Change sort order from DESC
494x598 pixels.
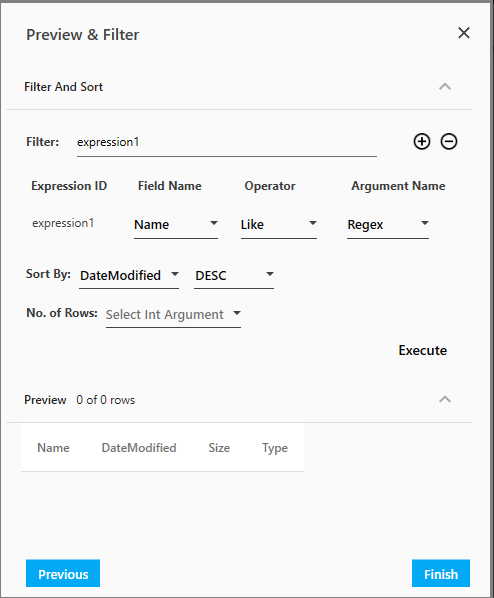coord(234,276)
